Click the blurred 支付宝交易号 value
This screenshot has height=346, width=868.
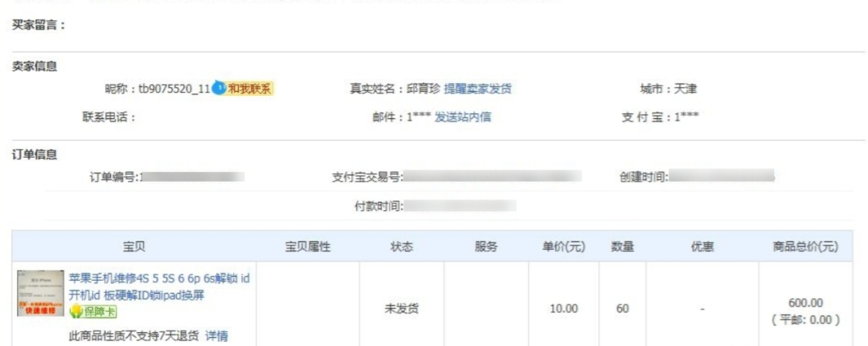coord(492,178)
